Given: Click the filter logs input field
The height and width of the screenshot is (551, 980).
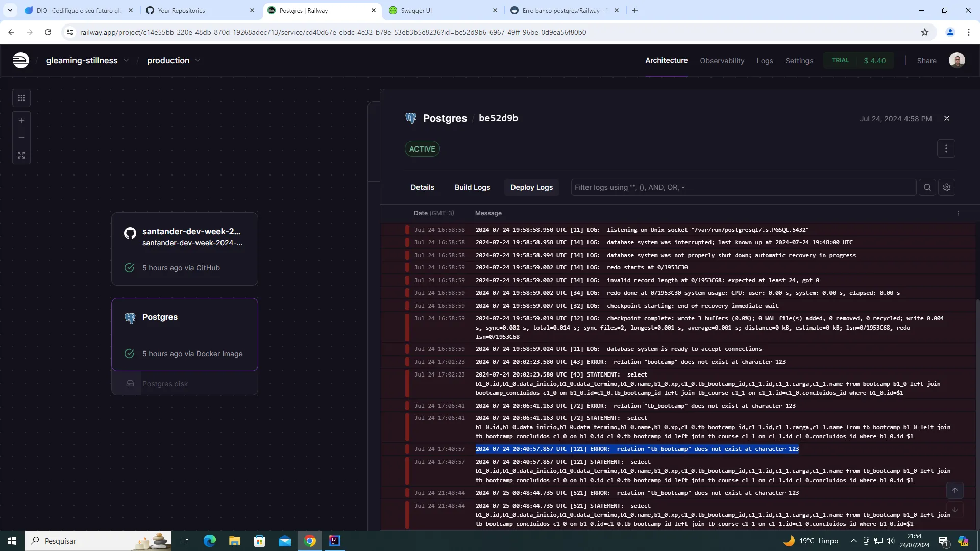Looking at the screenshot, I should click(743, 187).
